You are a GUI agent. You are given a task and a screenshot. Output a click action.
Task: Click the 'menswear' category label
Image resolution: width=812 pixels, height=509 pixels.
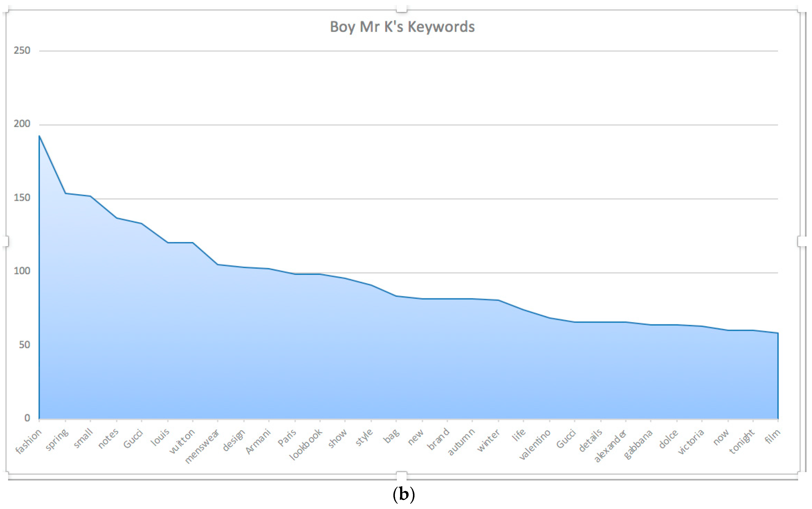(x=202, y=446)
